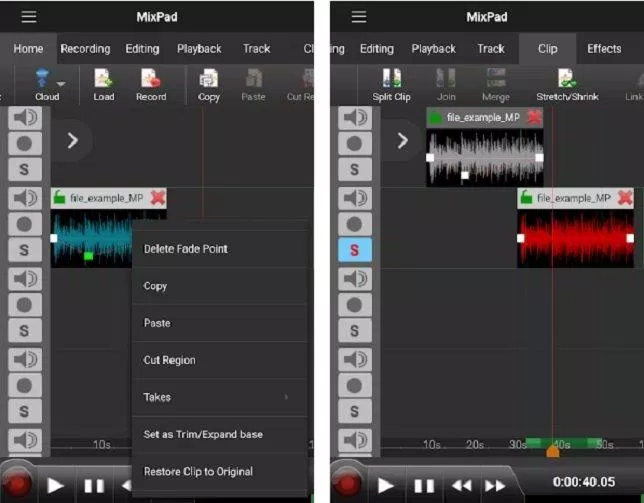Image resolution: width=644 pixels, height=503 pixels.
Task: Open the Takes submenu
Action: (220, 397)
